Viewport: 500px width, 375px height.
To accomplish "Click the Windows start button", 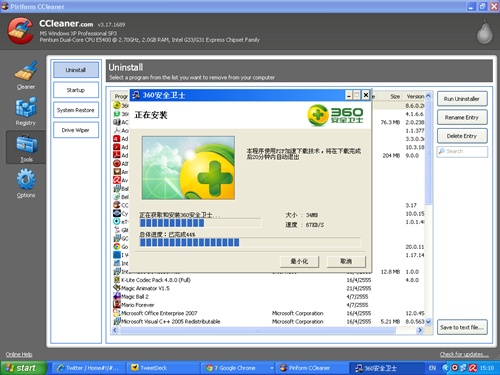I will coord(23,368).
